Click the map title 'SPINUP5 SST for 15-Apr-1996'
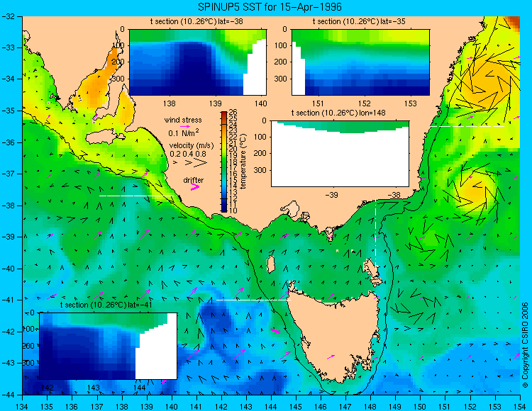Screen dimensions: 532x411 (x=270, y=7)
